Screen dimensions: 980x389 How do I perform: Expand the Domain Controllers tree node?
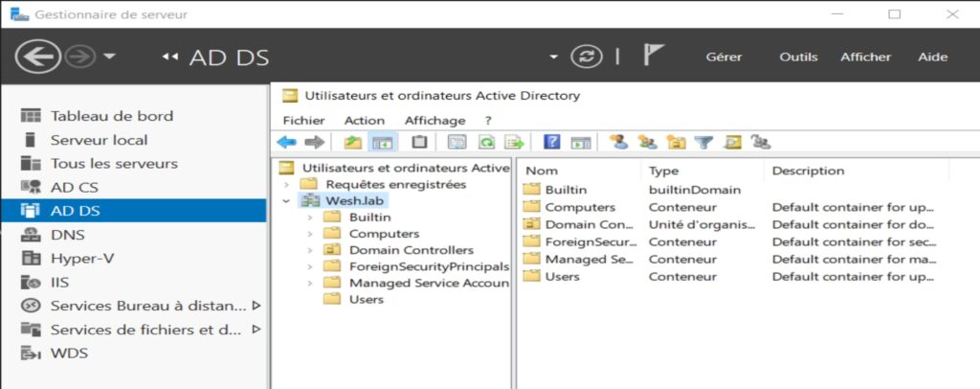[309, 250]
